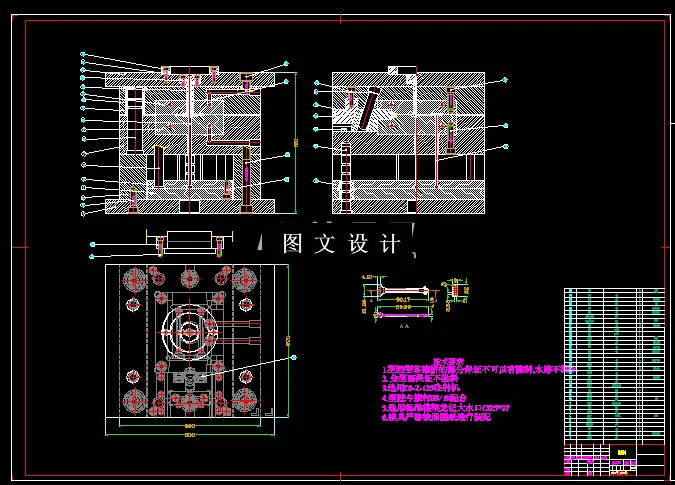Select the "90.17" dimension text
This screenshot has width=675, height=485.
pyautogui.click(x=403, y=299)
